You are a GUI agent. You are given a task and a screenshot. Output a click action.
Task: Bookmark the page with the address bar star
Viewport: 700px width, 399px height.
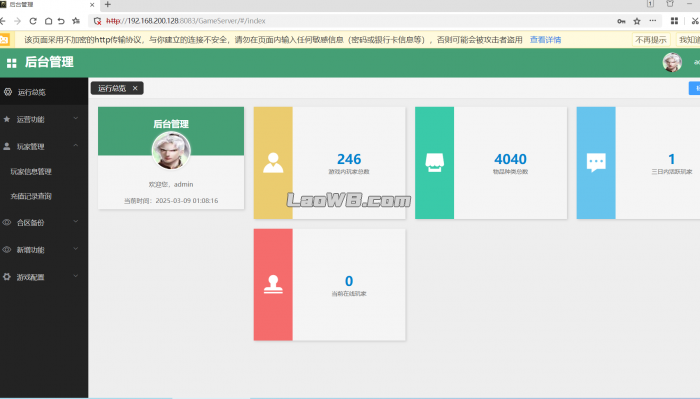point(637,21)
